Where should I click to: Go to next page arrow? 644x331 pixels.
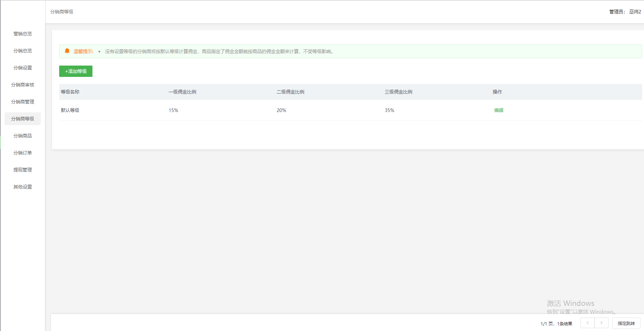click(x=601, y=323)
